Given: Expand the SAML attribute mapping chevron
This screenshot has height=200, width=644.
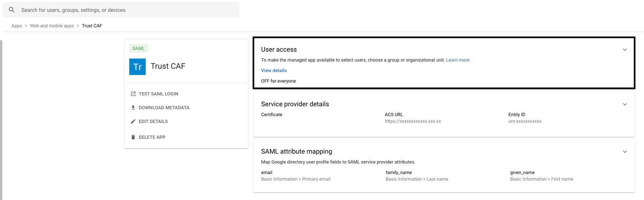Looking at the screenshot, I should click(625, 152).
